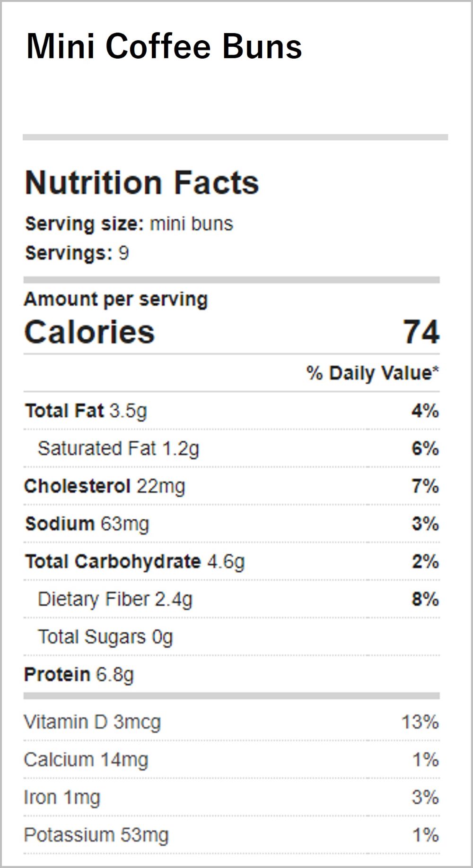Click the Dietary Fiber 2.4g entry
This screenshot has width=473, height=868.
pyautogui.click(x=115, y=599)
